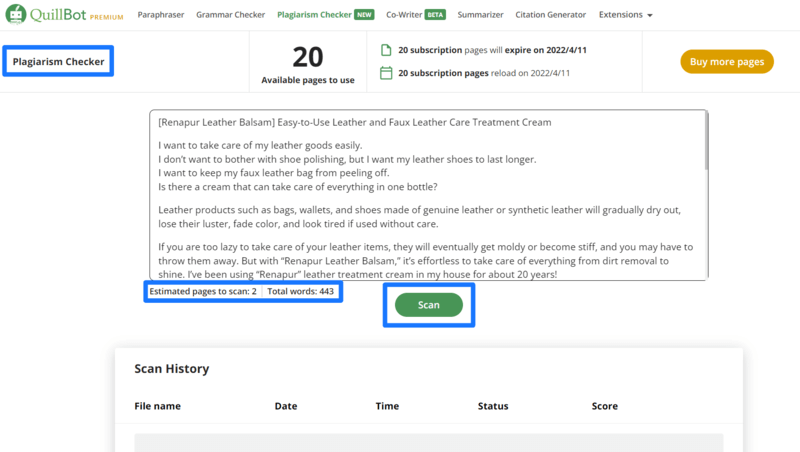Image resolution: width=800 pixels, height=452 pixels.
Task: Click the document icon beside subscription expiry
Action: point(386,50)
